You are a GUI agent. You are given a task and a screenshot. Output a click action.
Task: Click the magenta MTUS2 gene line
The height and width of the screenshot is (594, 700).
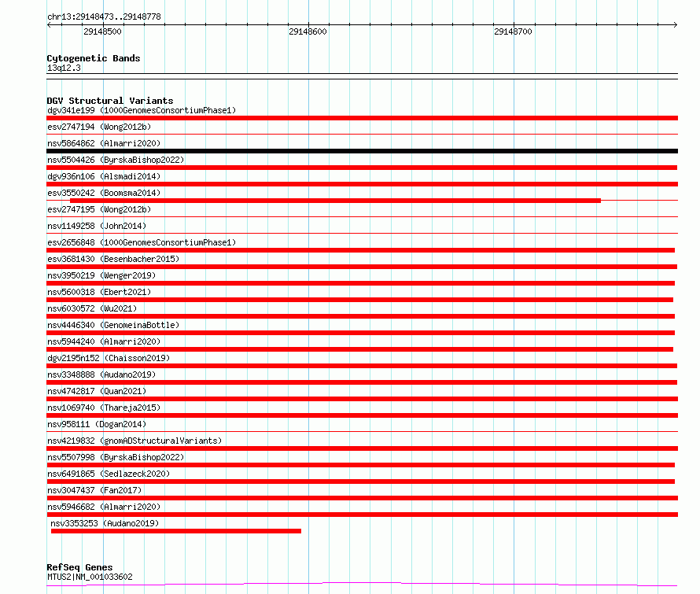pos(362,585)
